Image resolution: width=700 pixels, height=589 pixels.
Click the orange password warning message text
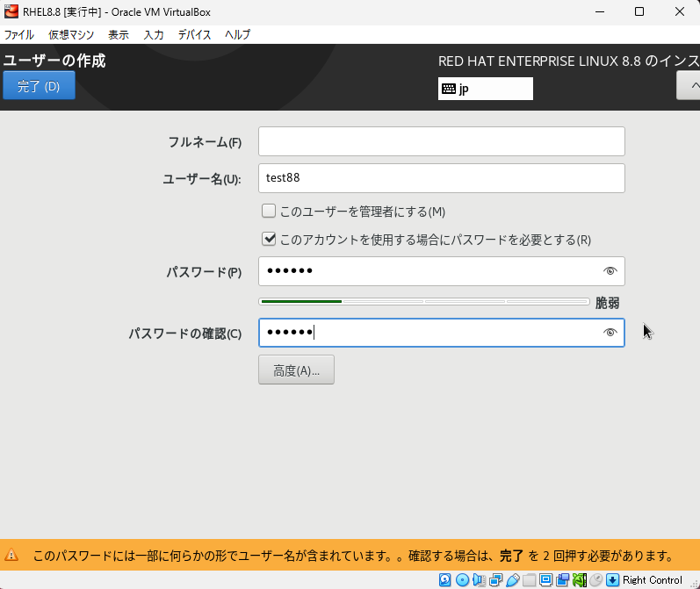[x=354, y=556]
